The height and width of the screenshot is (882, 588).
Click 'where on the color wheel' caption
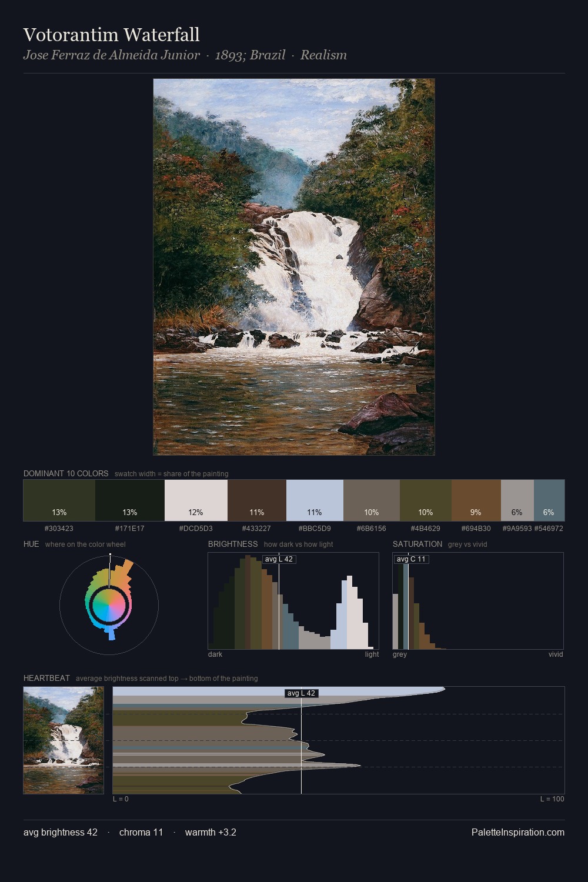click(x=85, y=544)
